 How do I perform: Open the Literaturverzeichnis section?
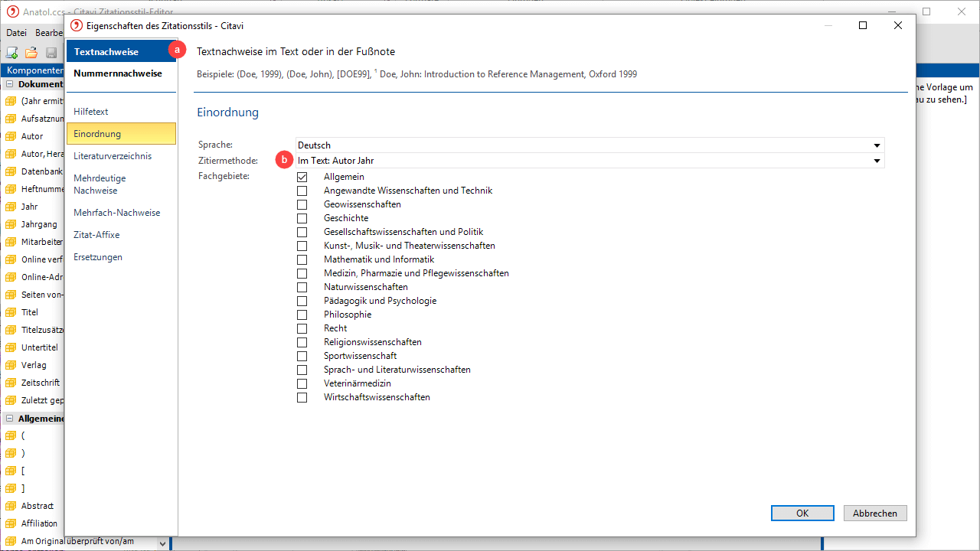pos(113,156)
